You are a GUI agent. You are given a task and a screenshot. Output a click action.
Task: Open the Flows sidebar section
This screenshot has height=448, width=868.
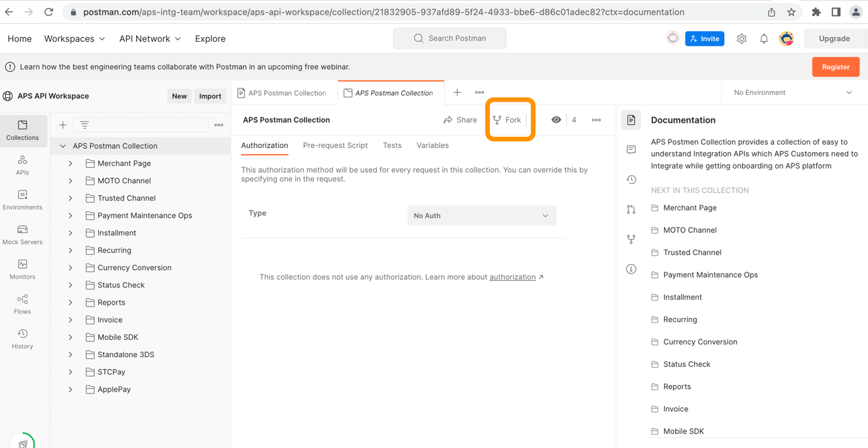[22, 304]
